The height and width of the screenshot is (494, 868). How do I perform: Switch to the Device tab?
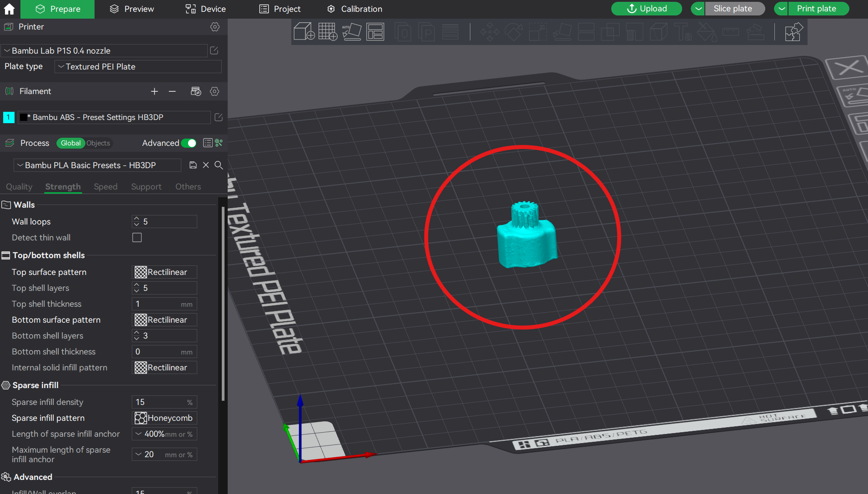tap(205, 9)
